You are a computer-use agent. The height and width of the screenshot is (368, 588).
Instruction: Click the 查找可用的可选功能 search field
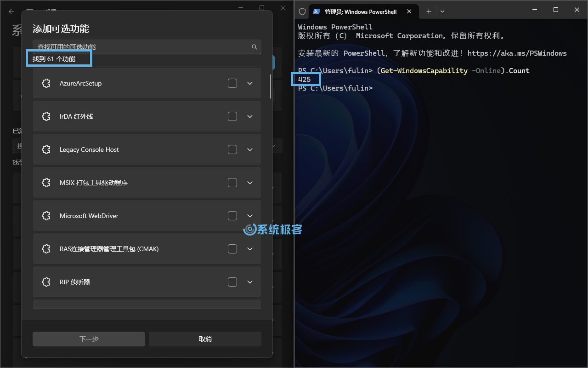[147, 47]
